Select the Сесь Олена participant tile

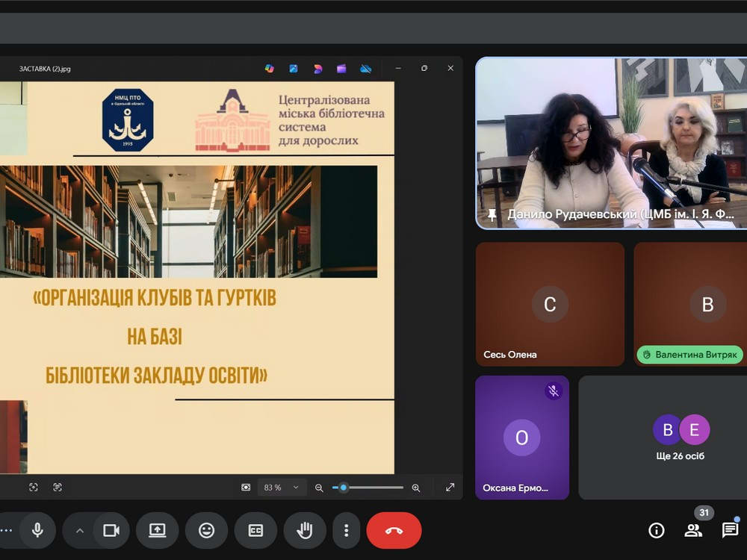coord(550,304)
